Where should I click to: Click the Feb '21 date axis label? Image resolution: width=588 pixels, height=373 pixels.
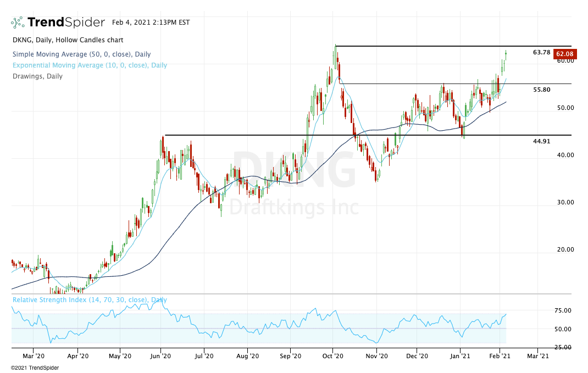click(500, 356)
